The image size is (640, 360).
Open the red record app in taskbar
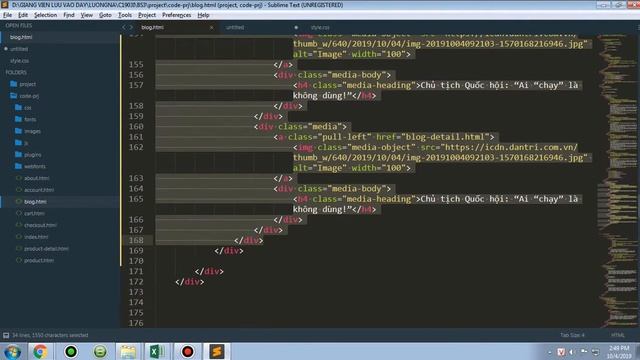(x=187, y=351)
